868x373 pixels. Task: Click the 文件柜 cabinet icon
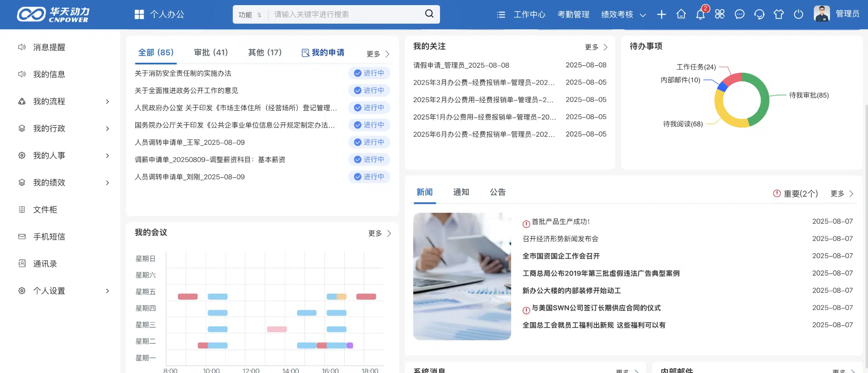point(22,209)
